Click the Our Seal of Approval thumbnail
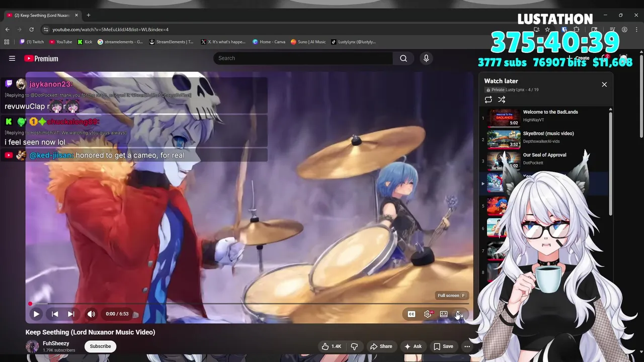This screenshot has width=644, height=362. point(504,161)
